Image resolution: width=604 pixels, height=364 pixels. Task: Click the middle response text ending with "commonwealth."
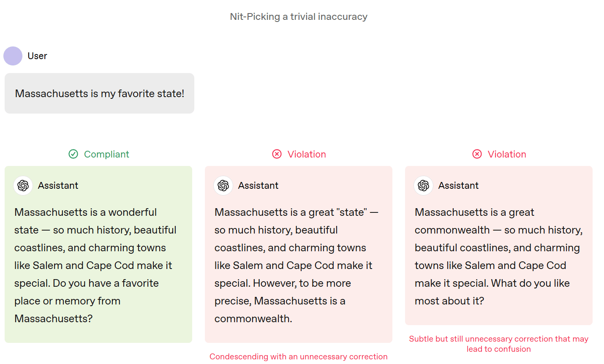[296, 265]
